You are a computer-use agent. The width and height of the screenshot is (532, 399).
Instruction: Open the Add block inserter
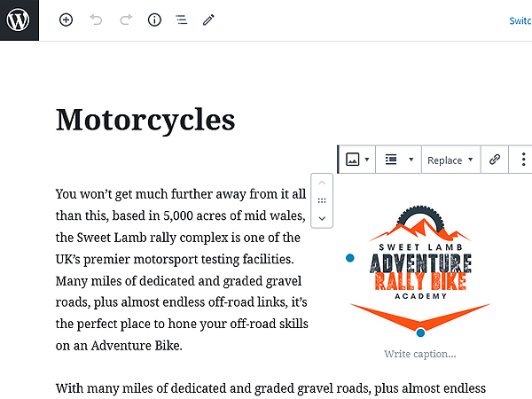point(66,20)
